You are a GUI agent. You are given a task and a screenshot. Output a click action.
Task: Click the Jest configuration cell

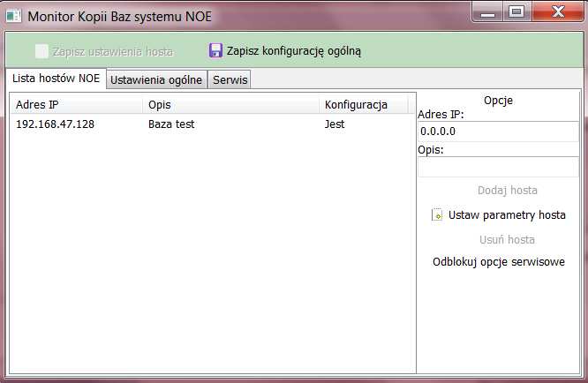coord(334,124)
